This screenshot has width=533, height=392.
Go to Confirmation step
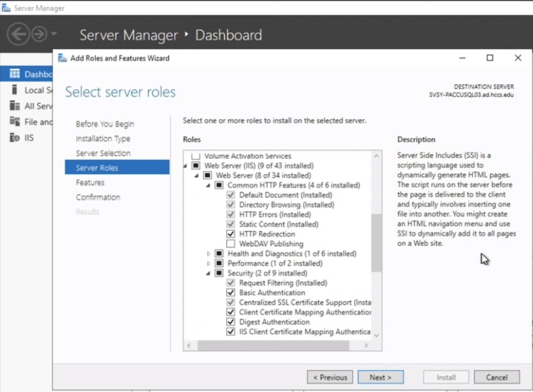coord(98,197)
